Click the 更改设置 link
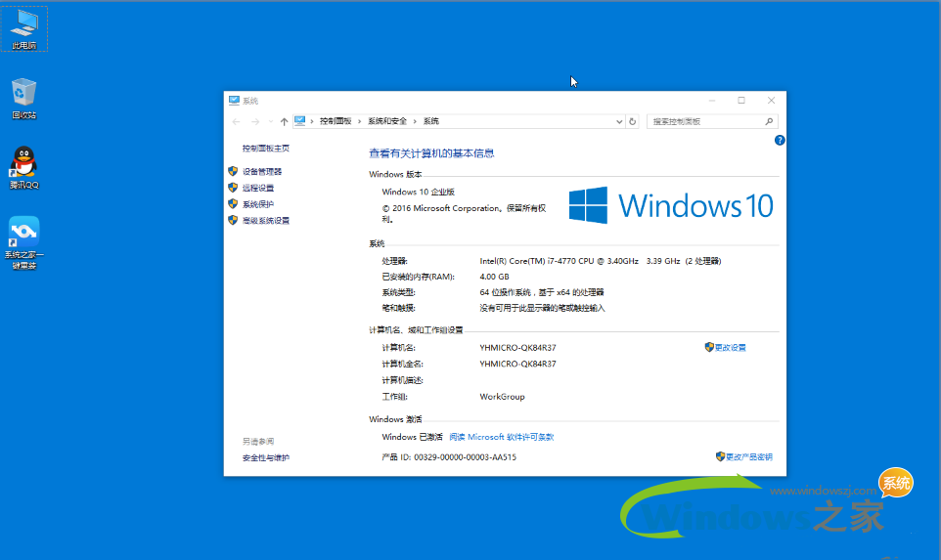 pos(731,348)
